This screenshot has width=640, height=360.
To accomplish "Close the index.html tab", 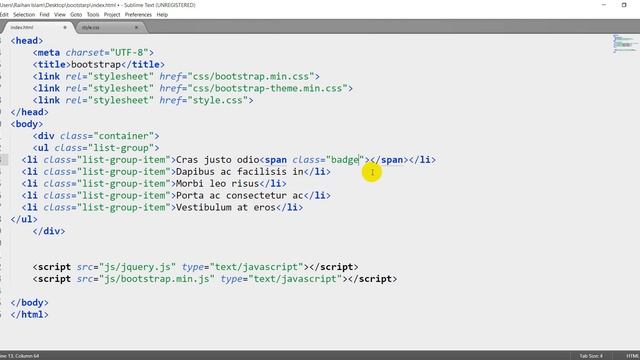I will 65,27.
